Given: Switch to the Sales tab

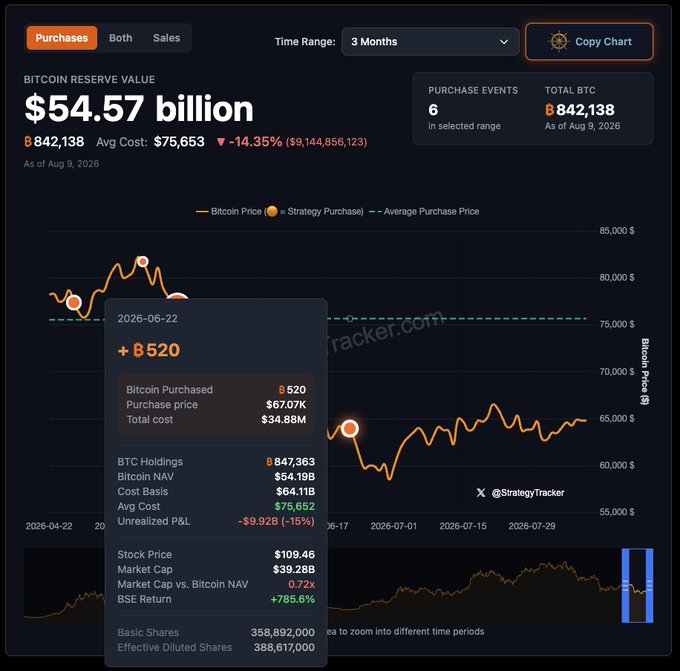Looking at the screenshot, I should [x=166, y=38].
